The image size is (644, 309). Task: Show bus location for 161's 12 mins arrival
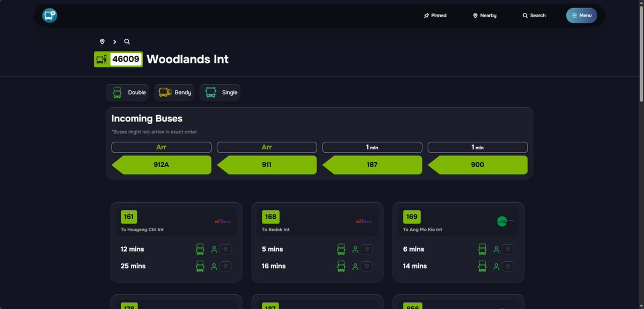point(225,249)
